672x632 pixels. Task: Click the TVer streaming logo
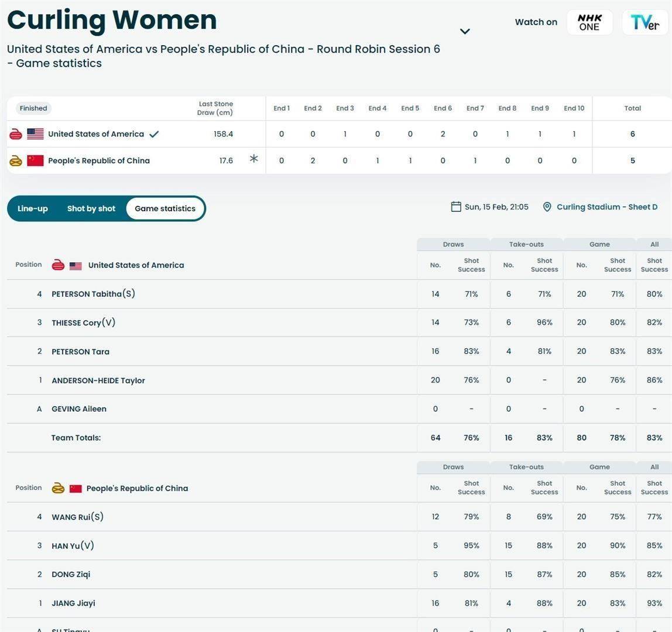[644, 23]
